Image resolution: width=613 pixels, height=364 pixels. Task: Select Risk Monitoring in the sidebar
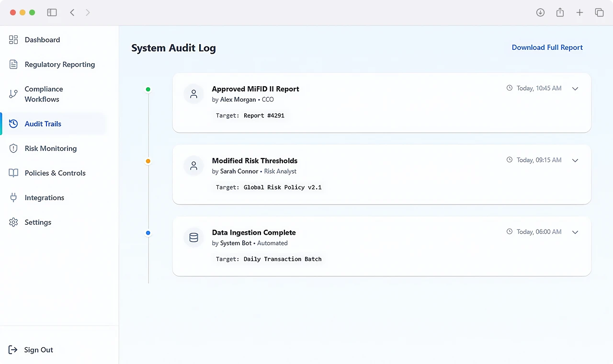pyautogui.click(x=53, y=148)
